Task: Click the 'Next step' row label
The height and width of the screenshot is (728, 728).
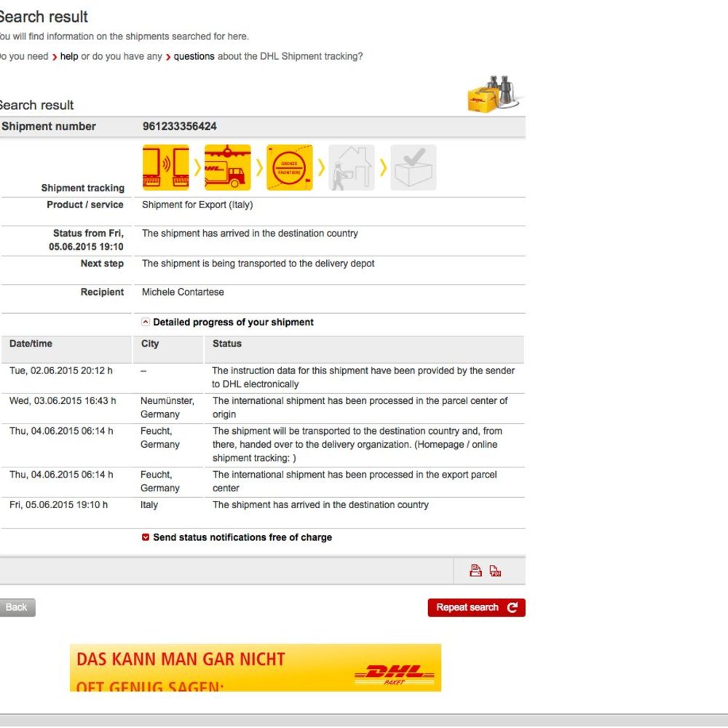Action: [x=102, y=264]
